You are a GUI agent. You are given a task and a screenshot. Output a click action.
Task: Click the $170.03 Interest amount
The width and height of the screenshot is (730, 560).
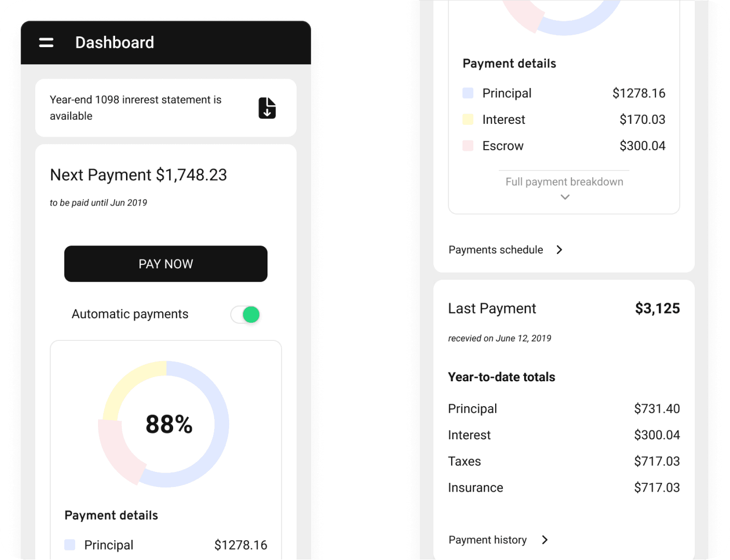642,120
